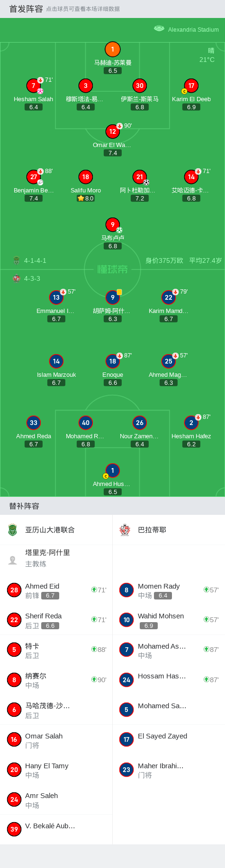This screenshot has width=225, height=868.
Task: Open Baladiyat team name in substitutes
Action: [152, 530]
